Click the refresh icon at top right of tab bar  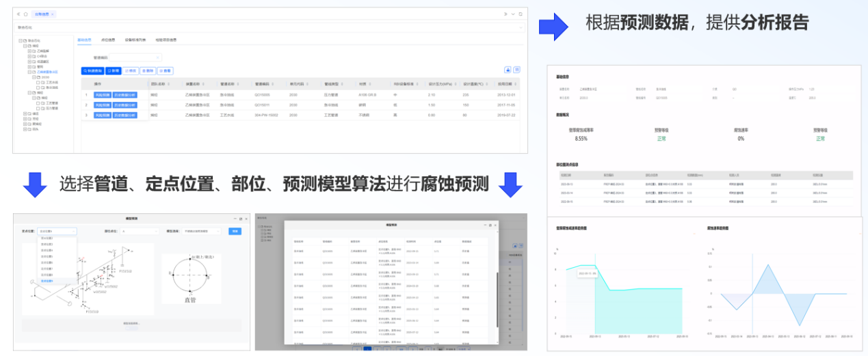pos(521,14)
